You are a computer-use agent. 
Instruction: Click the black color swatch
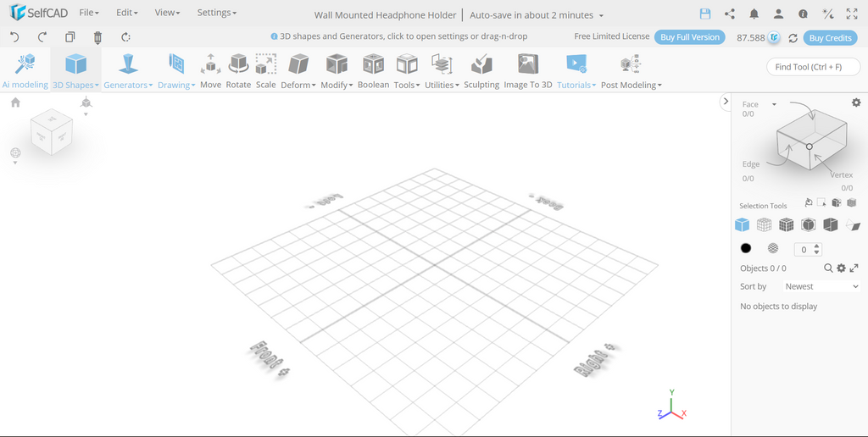pos(746,248)
